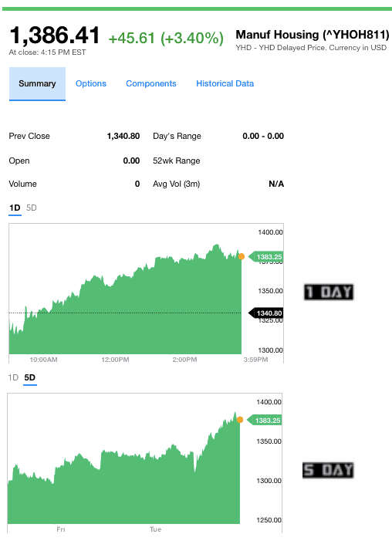Open the Components tab
The width and height of the screenshot is (392, 551).
pyautogui.click(x=151, y=83)
